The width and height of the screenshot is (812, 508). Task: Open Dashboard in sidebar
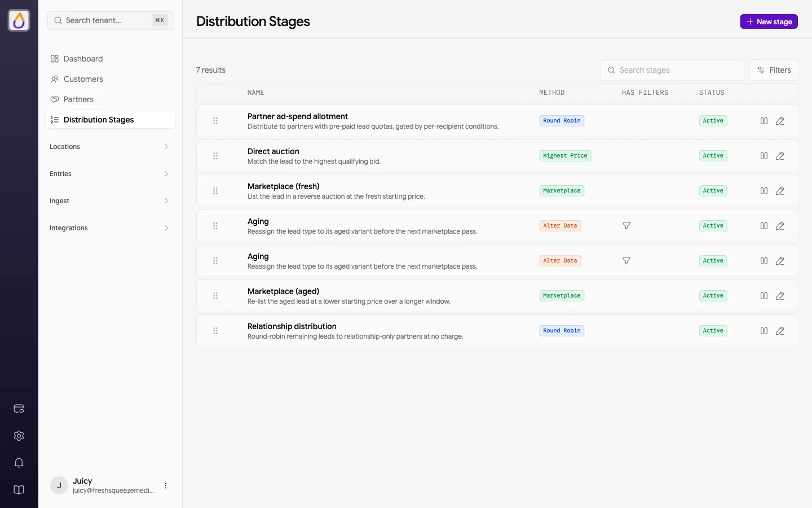coord(110,59)
